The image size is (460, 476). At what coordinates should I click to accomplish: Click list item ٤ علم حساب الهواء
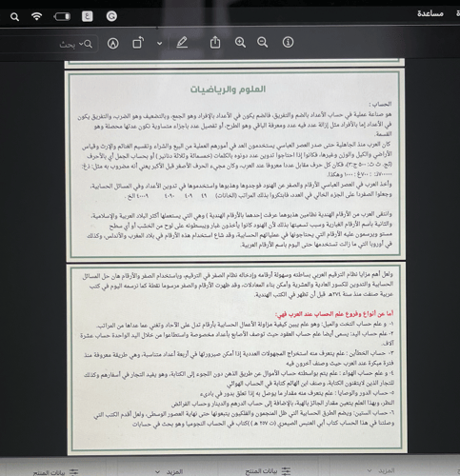pos(239,379)
